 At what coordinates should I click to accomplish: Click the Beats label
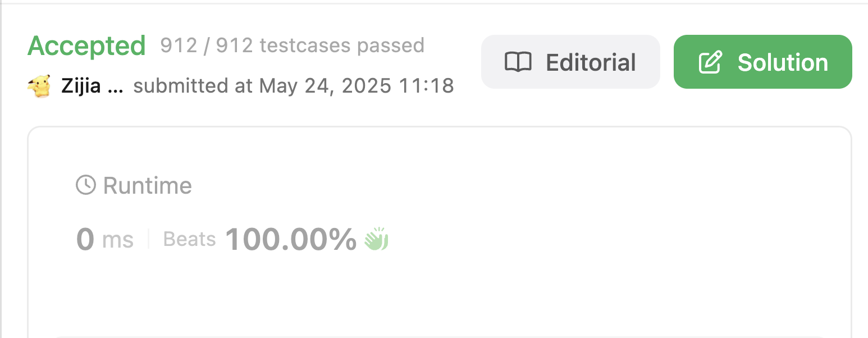tap(189, 239)
